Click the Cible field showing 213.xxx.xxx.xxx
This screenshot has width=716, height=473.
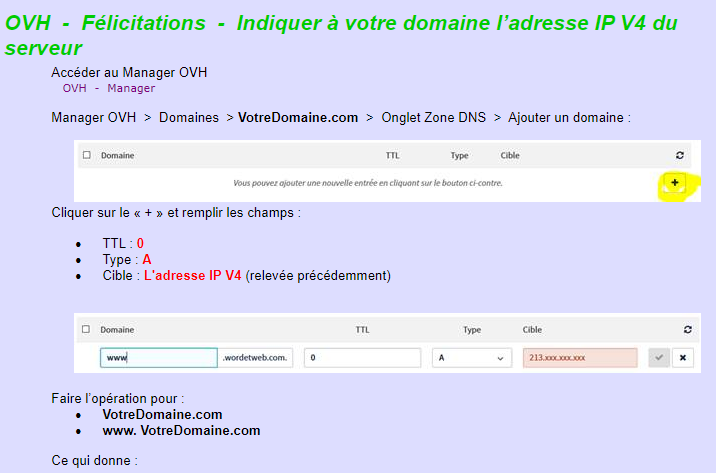click(x=579, y=357)
